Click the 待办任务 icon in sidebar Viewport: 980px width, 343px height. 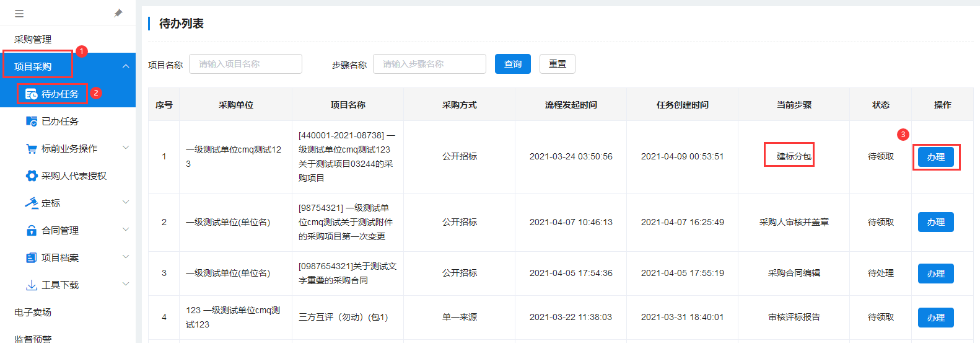pyautogui.click(x=31, y=94)
